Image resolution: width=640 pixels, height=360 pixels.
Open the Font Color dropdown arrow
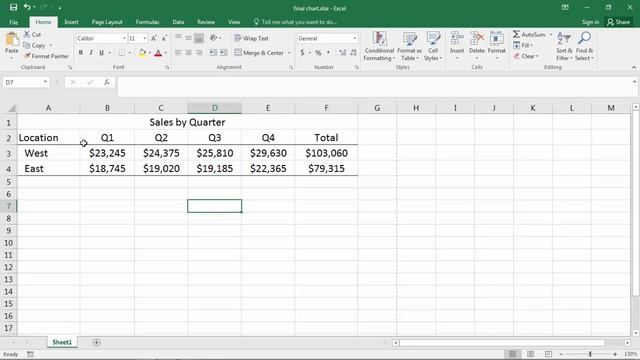tap(166, 53)
